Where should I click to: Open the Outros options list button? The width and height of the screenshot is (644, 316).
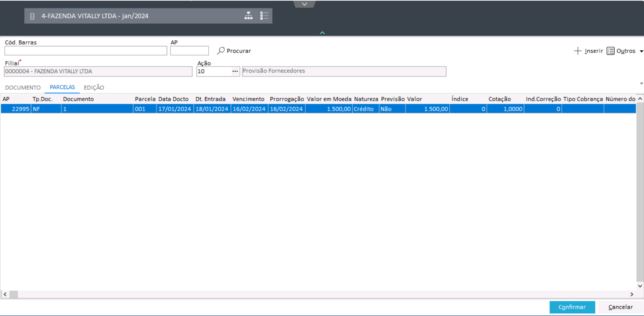621,51
